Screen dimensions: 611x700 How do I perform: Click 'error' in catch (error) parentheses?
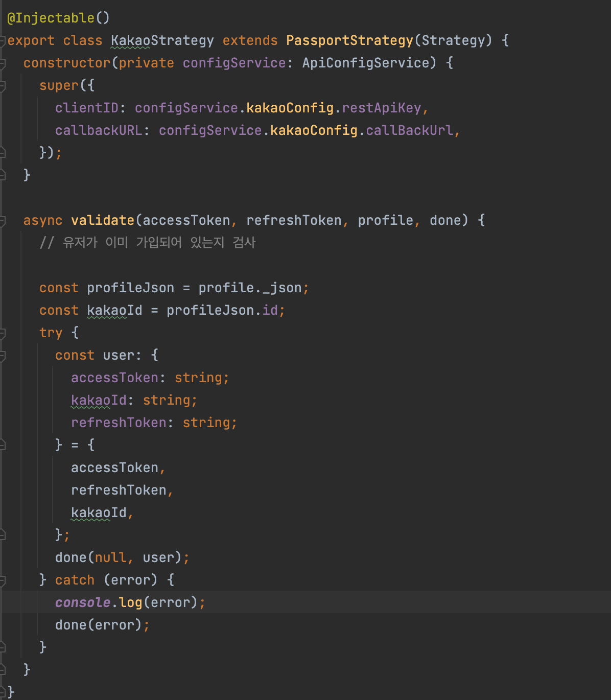(130, 580)
